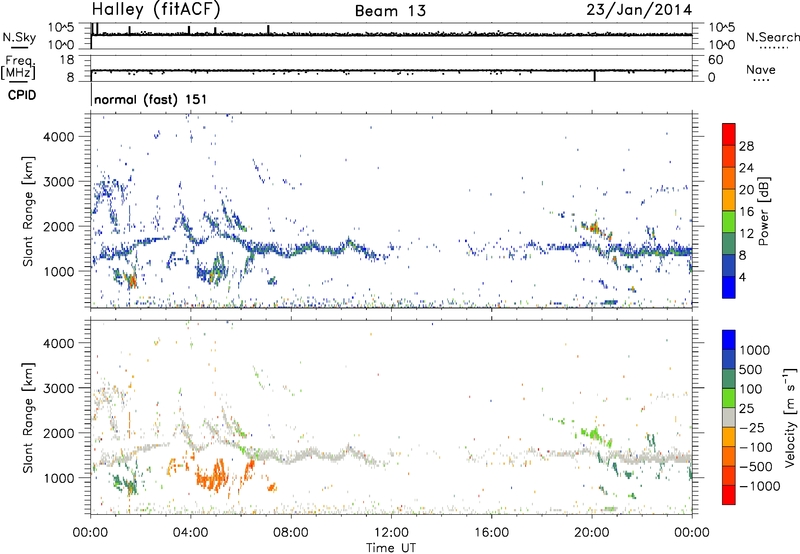Click the 'Freq. [MHz]' axis label
The image size is (800, 554).
(19, 68)
